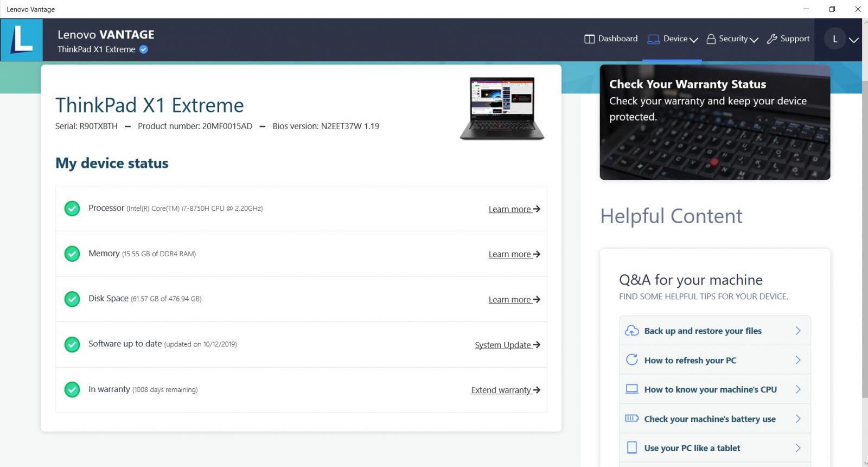
Task: Open chevron for How to know machine's CPU
Action: (x=798, y=389)
